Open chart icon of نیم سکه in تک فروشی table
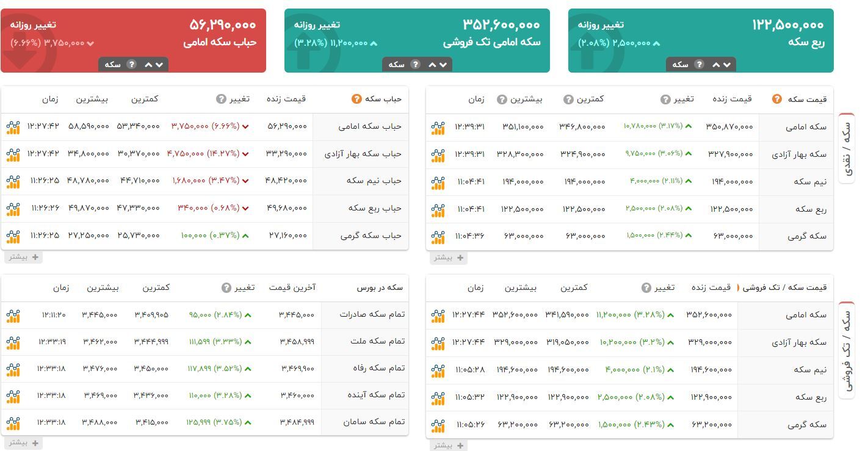 click(x=438, y=370)
